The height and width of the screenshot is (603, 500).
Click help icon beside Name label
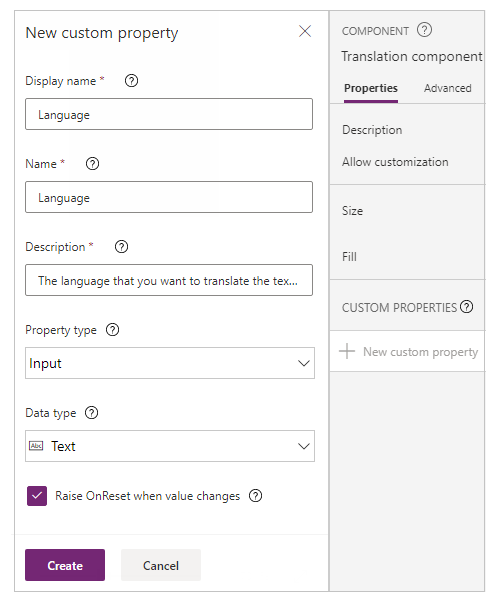point(92,164)
